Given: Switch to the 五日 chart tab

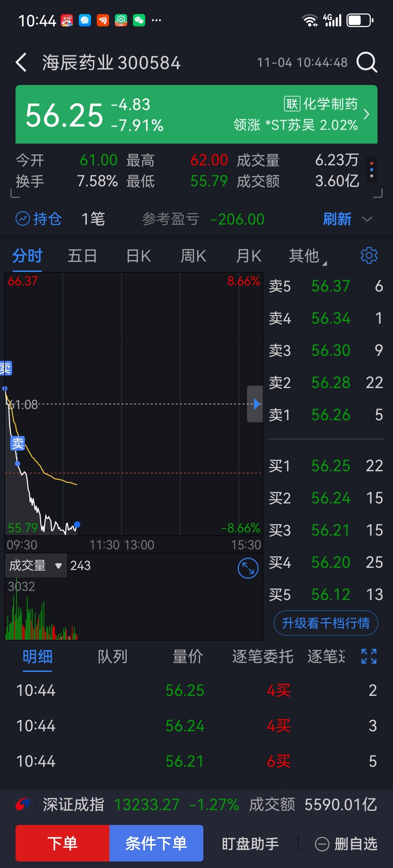Looking at the screenshot, I should 82,256.
